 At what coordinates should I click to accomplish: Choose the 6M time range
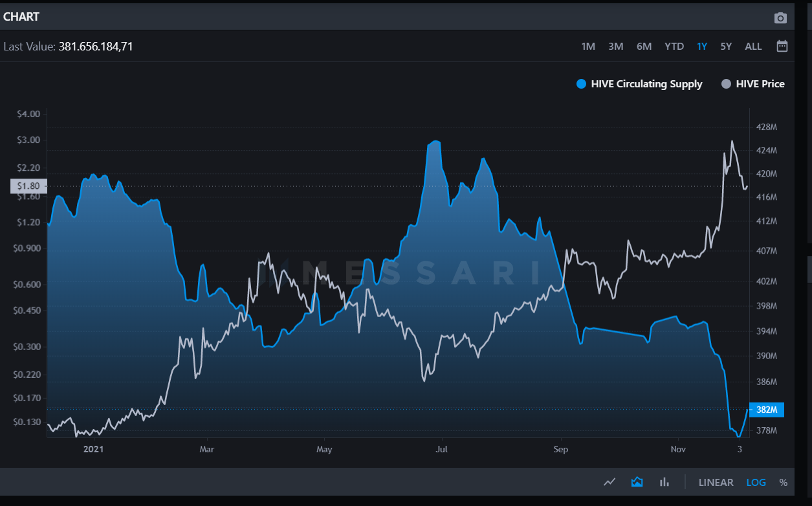[644, 47]
